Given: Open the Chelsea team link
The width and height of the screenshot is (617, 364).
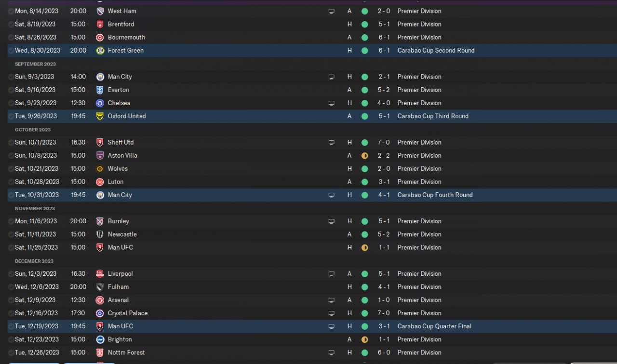Looking at the screenshot, I should 119,103.
